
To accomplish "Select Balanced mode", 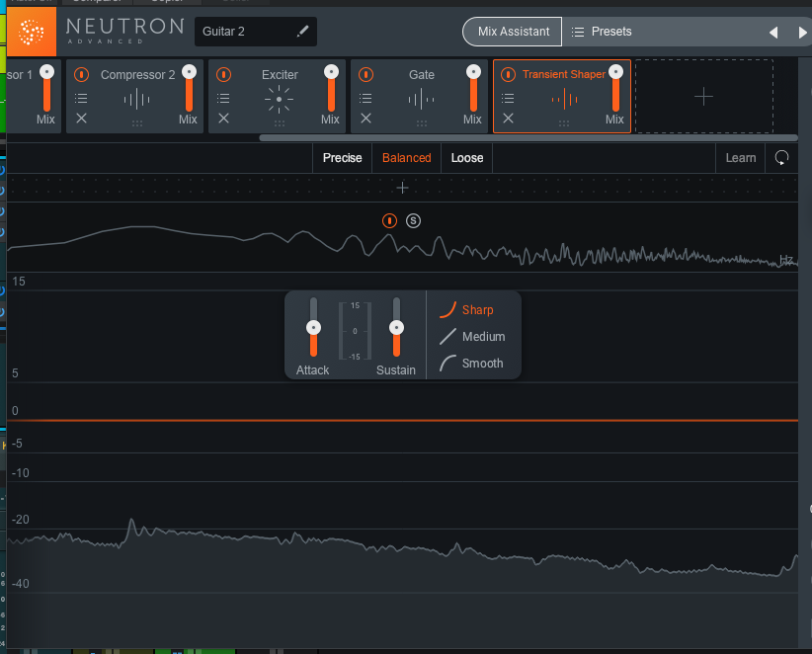I will 407,158.
